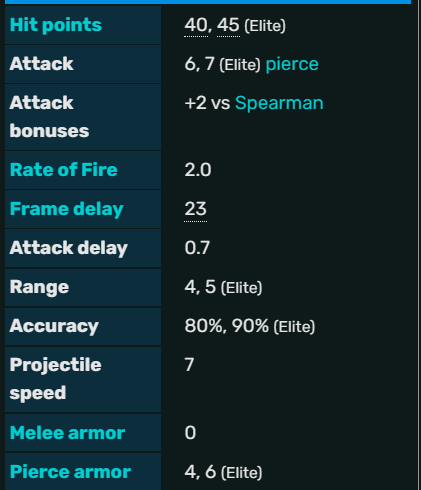Click the Projectile speed label
The width and height of the screenshot is (421, 490).
[55, 379]
